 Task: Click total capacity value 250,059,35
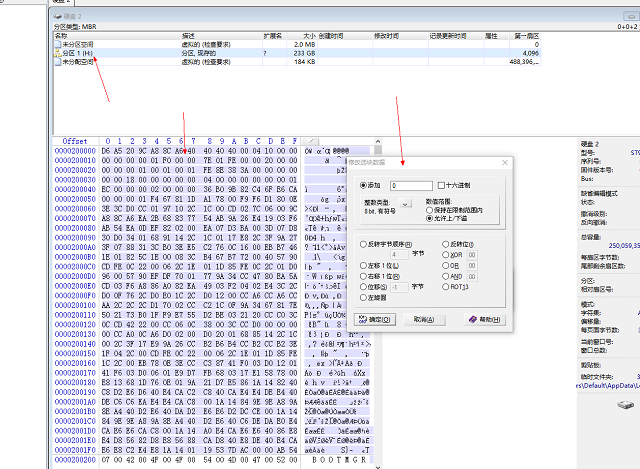tap(624, 245)
